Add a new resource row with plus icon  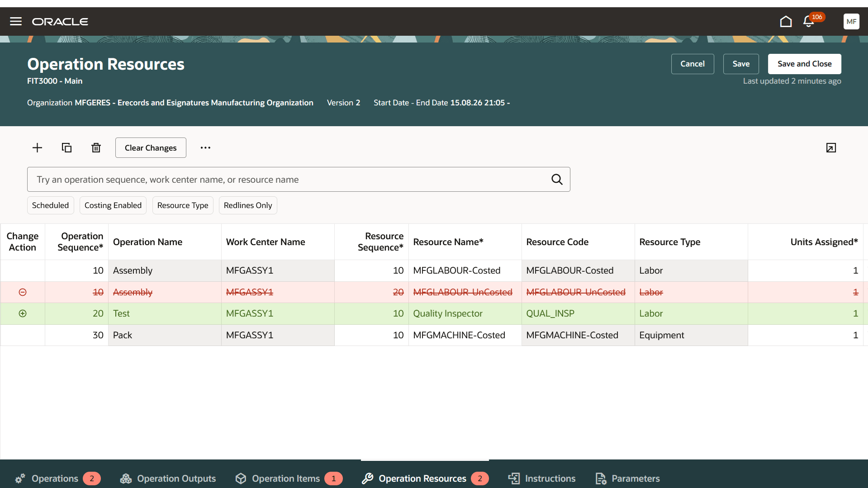[x=38, y=148]
